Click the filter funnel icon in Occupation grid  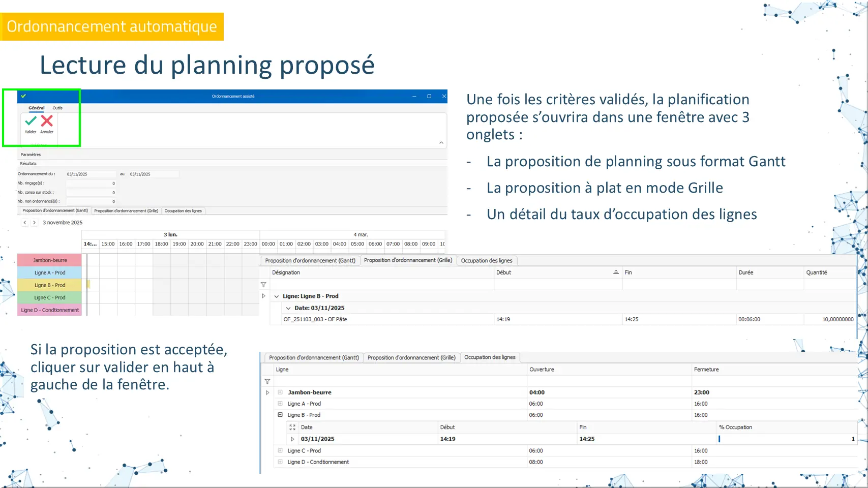[x=267, y=381]
